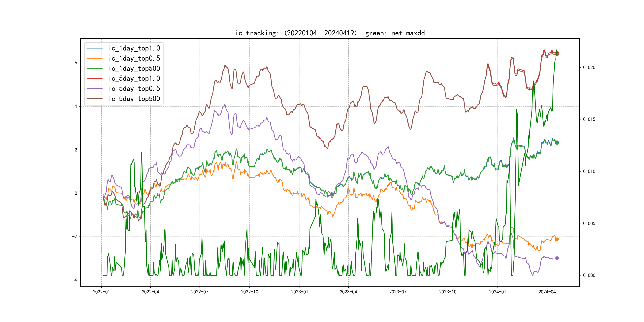The image size is (644, 322).
Task: Click the purple line swatch in legend
Action: [x=95, y=88]
